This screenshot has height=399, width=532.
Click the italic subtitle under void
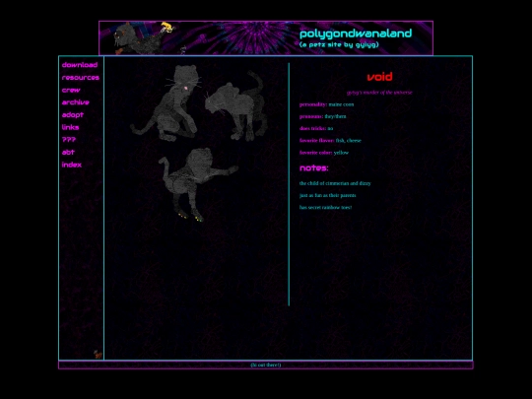pos(379,93)
